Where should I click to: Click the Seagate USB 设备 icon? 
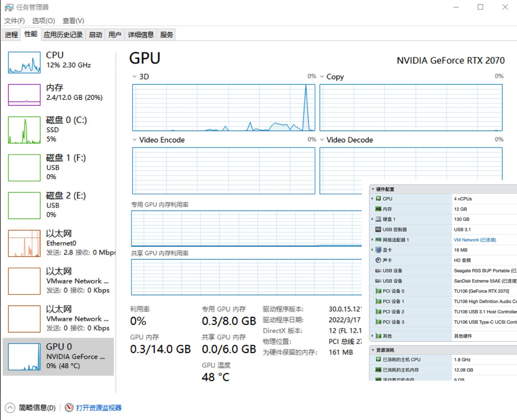[x=378, y=271]
